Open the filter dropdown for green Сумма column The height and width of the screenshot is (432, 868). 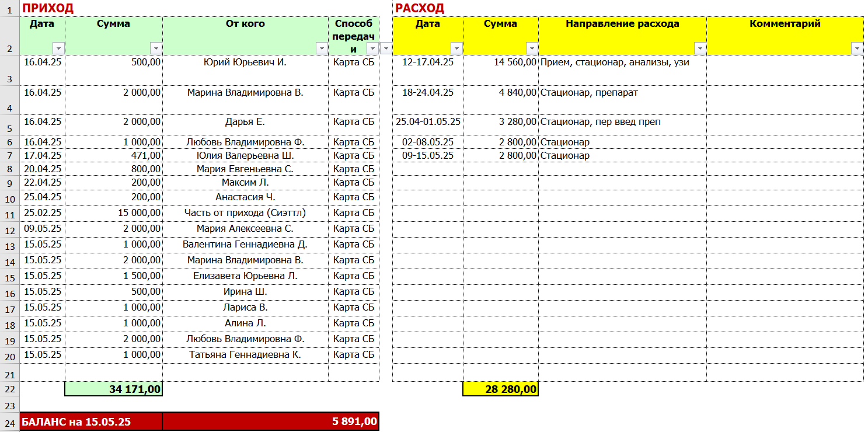[156, 48]
